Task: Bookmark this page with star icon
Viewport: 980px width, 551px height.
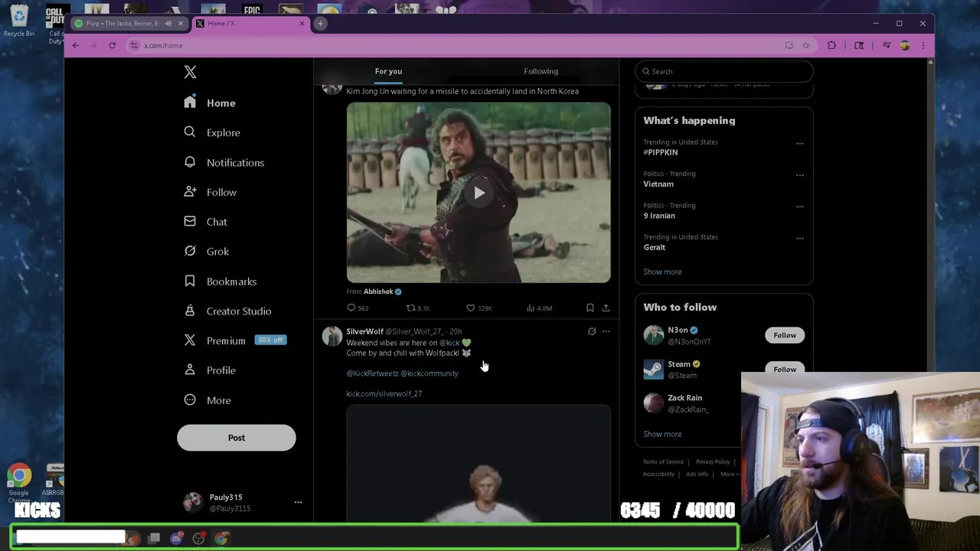Action: pyautogui.click(x=805, y=45)
